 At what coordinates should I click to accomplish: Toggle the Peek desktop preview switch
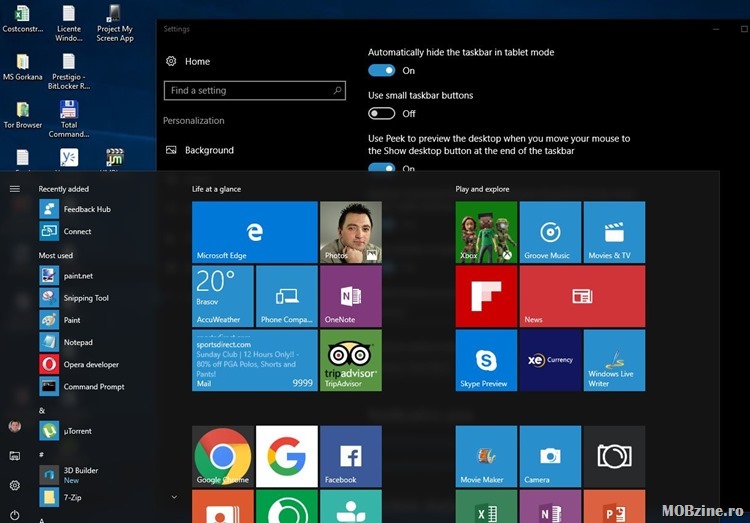(x=382, y=167)
